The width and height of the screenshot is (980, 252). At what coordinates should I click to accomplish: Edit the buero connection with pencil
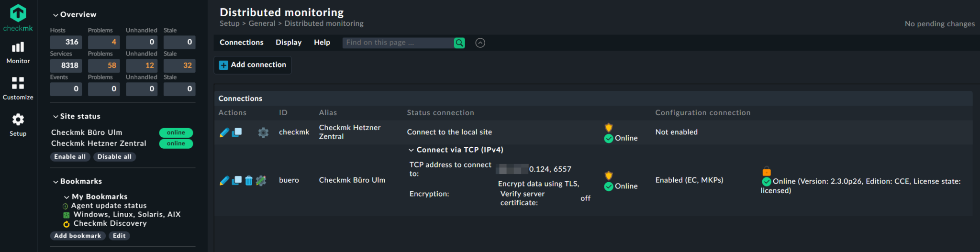[224, 180]
